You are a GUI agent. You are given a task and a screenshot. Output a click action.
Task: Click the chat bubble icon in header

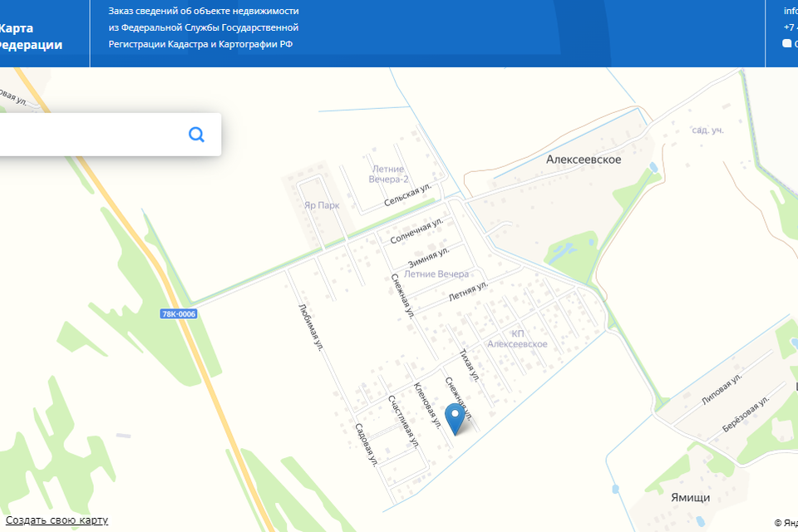(x=787, y=44)
